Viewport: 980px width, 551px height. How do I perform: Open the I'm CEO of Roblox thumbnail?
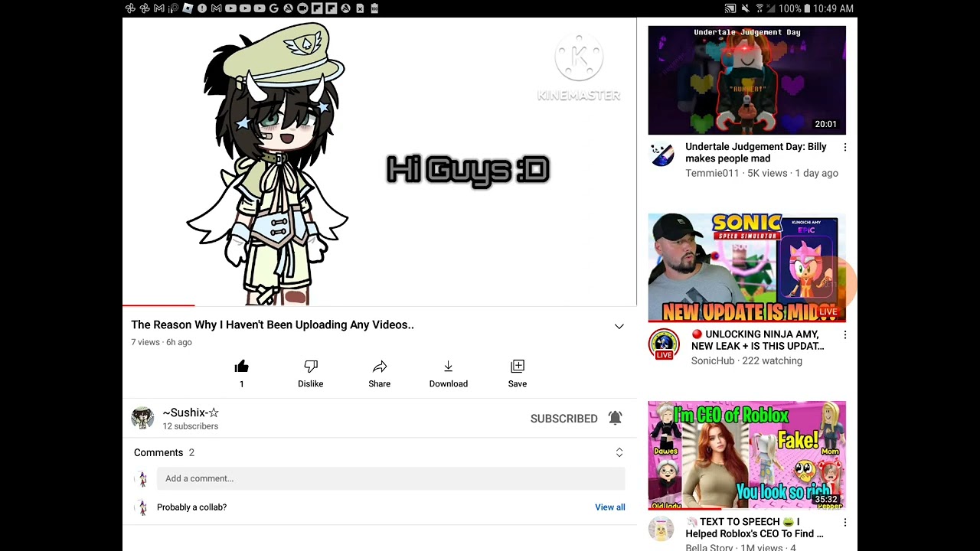pos(747,455)
